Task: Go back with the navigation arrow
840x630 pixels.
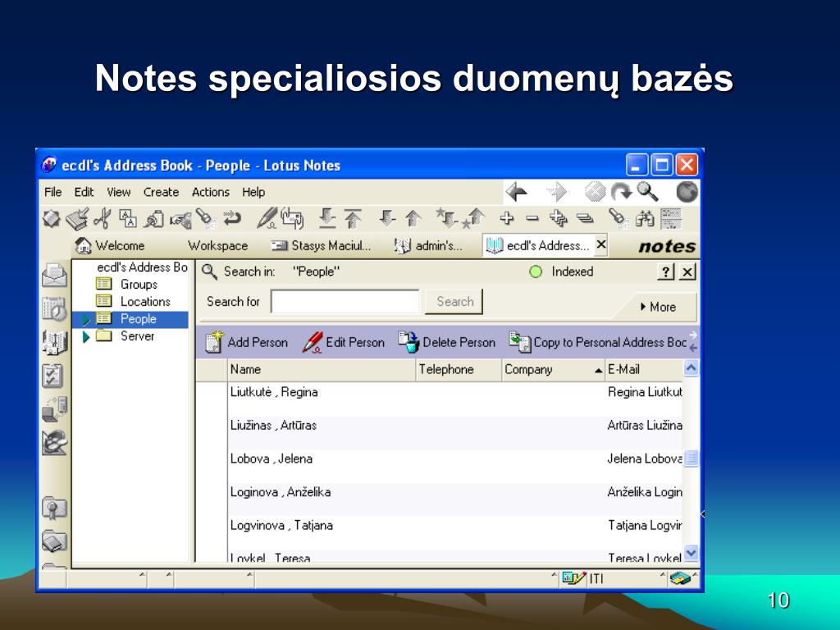Action: [517, 191]
